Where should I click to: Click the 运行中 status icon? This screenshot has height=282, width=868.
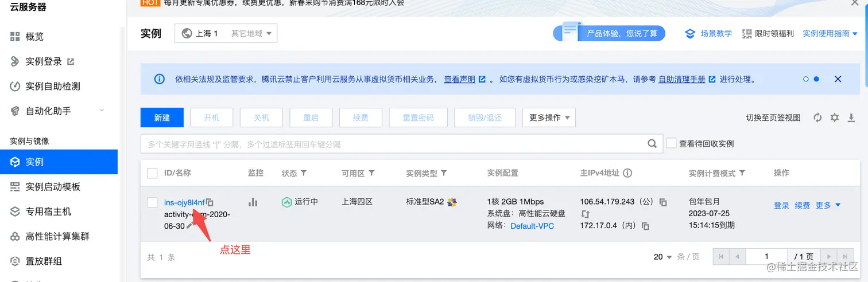[286, 202]
